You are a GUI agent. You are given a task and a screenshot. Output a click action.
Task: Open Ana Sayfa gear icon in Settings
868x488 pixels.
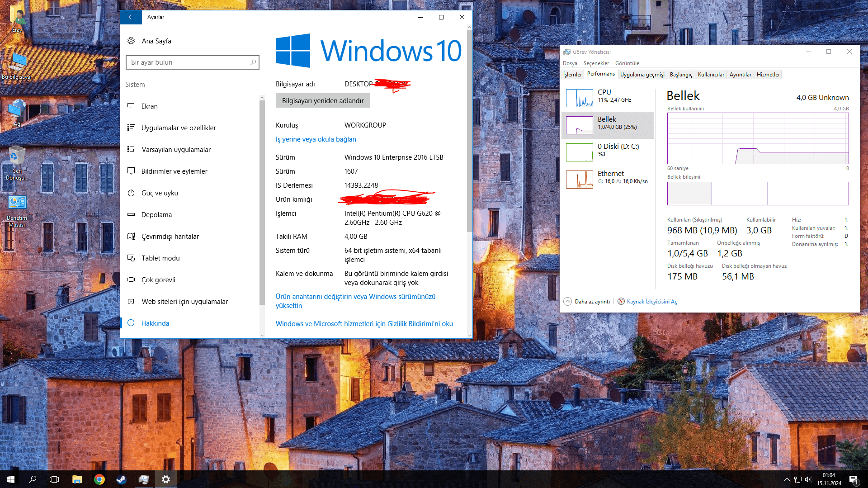[x=131, y=41]
